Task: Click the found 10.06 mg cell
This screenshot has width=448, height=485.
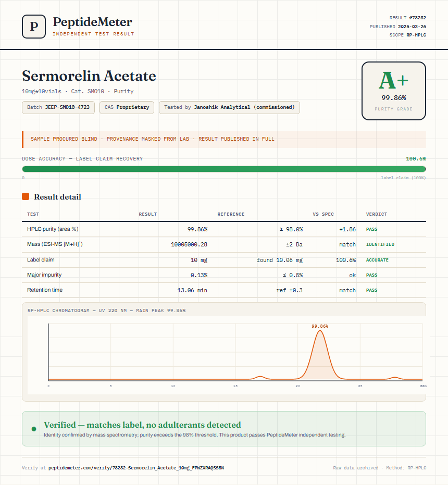Action: point(280,260)
